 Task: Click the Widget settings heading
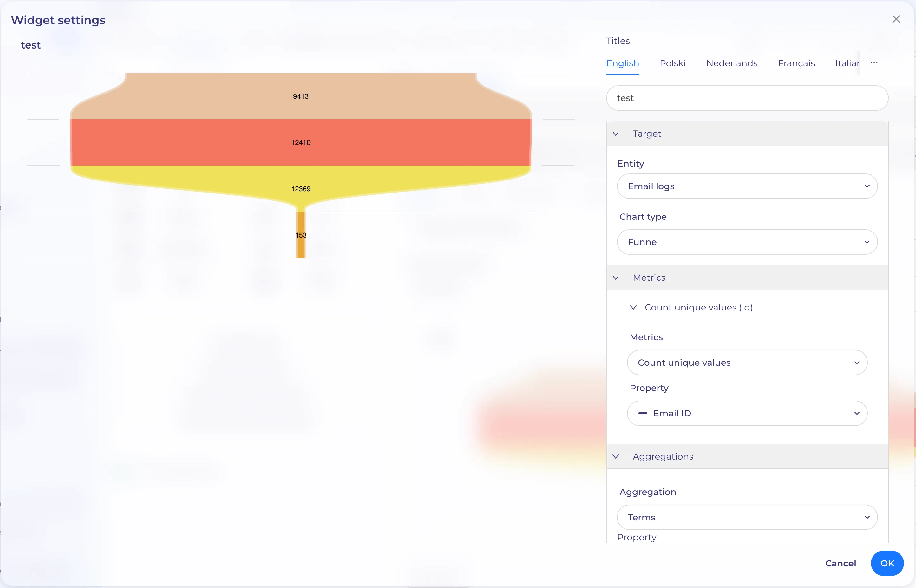point(58,20)
